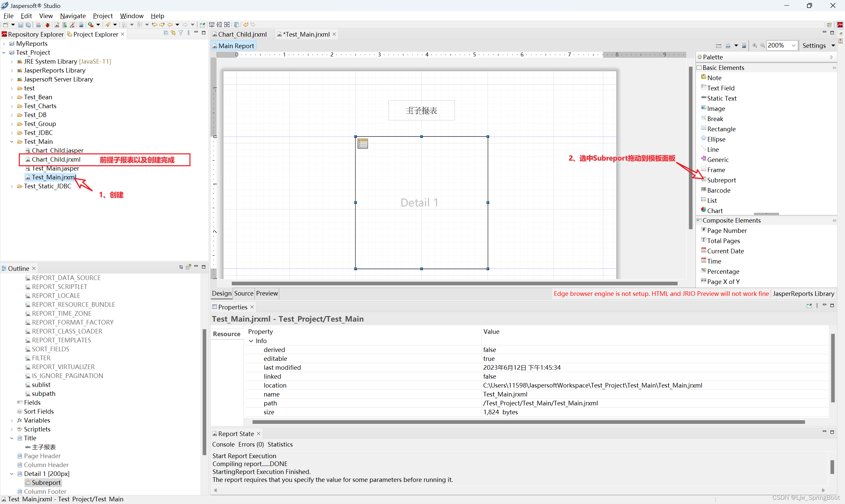The image size is (845, 504).
Task: Pick the Barcode element in Palette
Action: (x=716, y=190)
